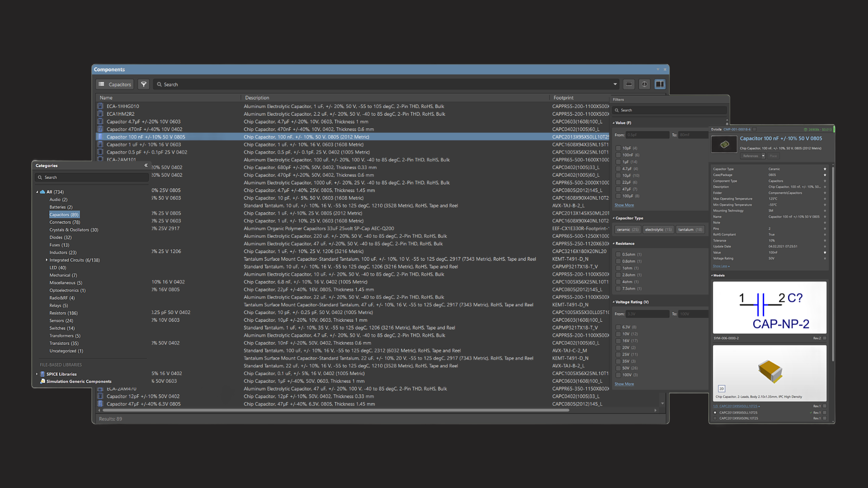Click the Filters panel search field
Screen dimensions: 868x488
(x=669, y=110)
